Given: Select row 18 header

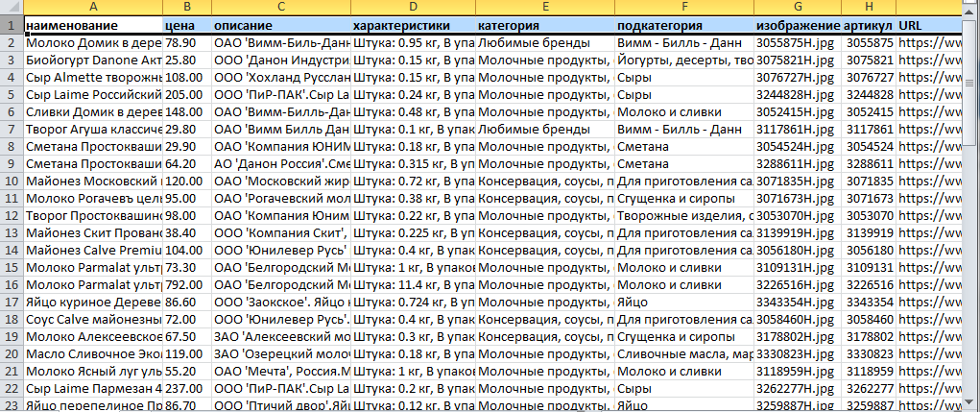Looking at the screenshot, I should coord(12,320).
